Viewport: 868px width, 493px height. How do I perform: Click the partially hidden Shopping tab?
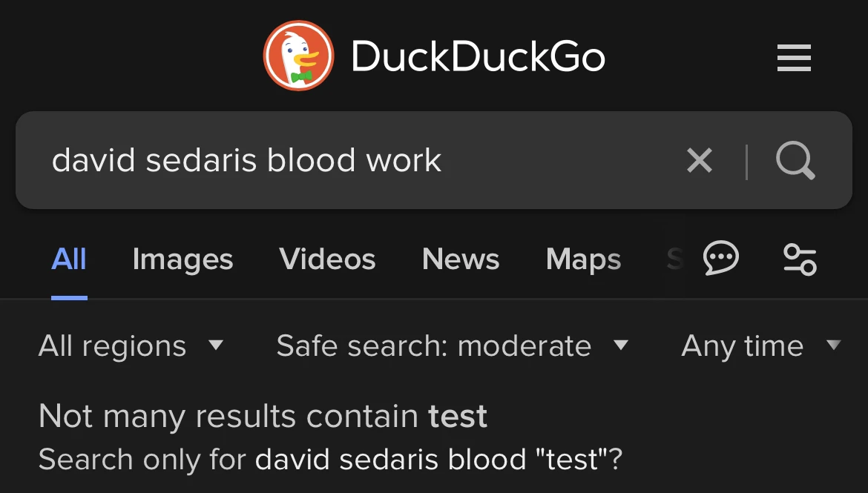[x=672, y=259]
